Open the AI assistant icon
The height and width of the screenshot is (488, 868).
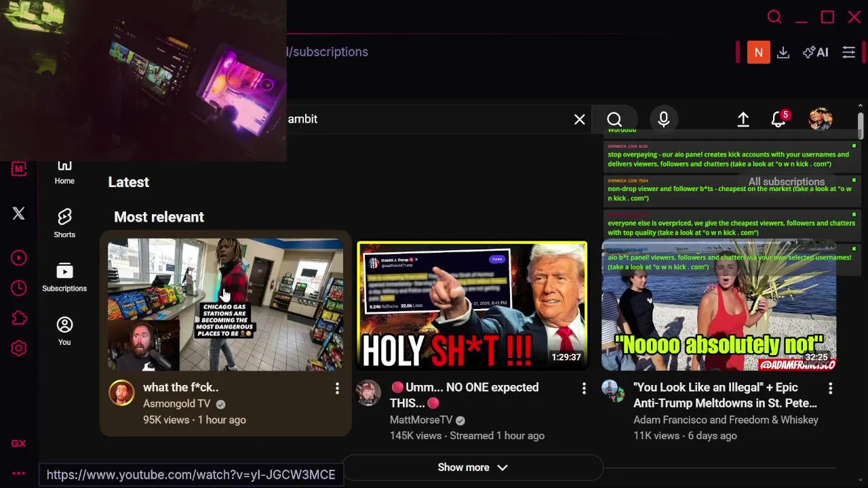816,52
